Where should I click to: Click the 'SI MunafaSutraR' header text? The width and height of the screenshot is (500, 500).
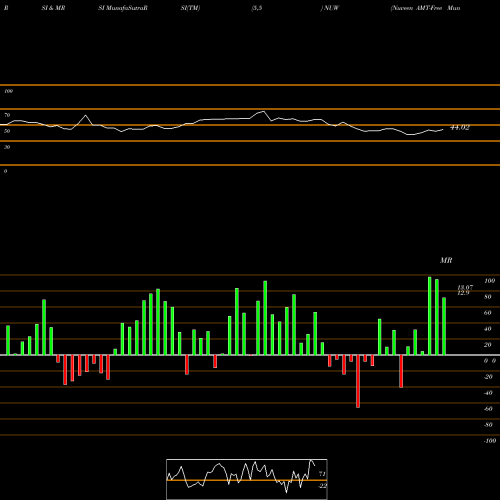click(x=123, y=8)
